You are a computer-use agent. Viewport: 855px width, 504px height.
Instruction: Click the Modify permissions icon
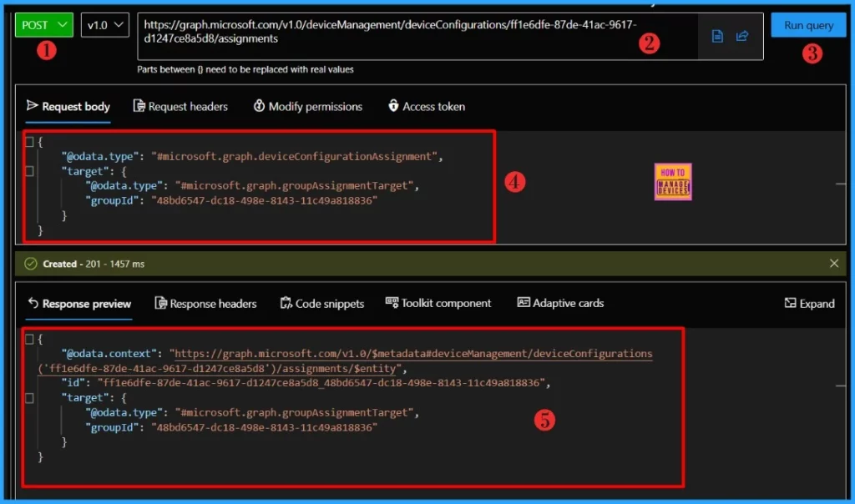click(x=259, y=105)
